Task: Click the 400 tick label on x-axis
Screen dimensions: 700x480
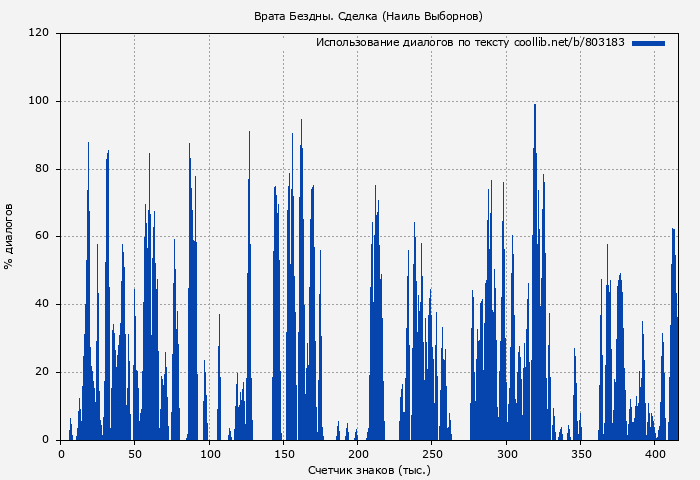Action: coord(654,454)
